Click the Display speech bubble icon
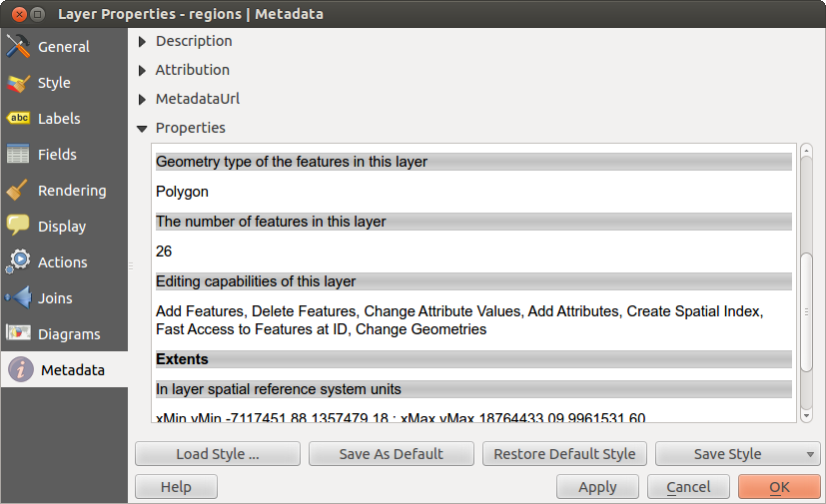This screenshot has height=504, width=826. click(18, 227)
